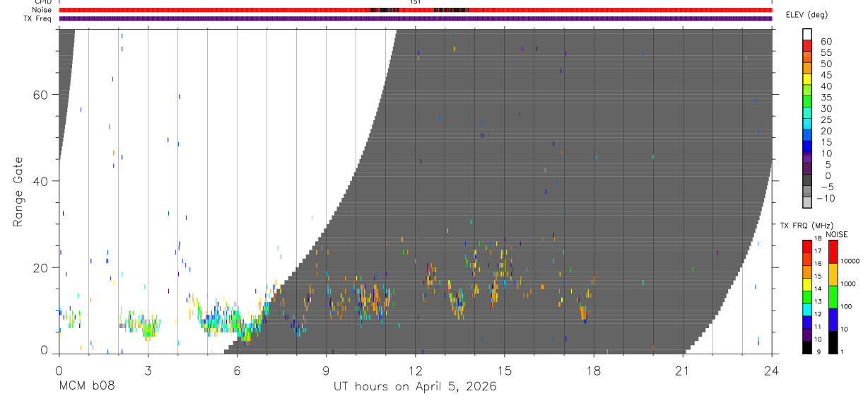The width and height of the screenshot is (868, 401).
Task: Click the red top swatch in NOISE colorbar
Action: (x=833, y=252)
